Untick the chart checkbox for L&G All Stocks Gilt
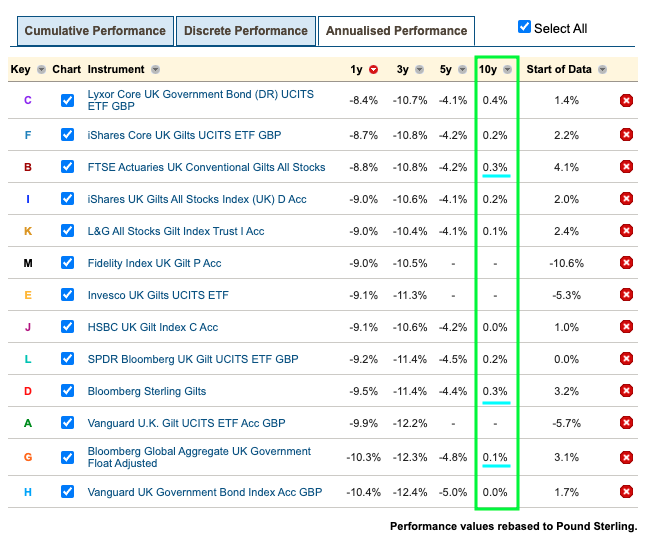Viewport: 648px width, 538px height. [67, 231]
